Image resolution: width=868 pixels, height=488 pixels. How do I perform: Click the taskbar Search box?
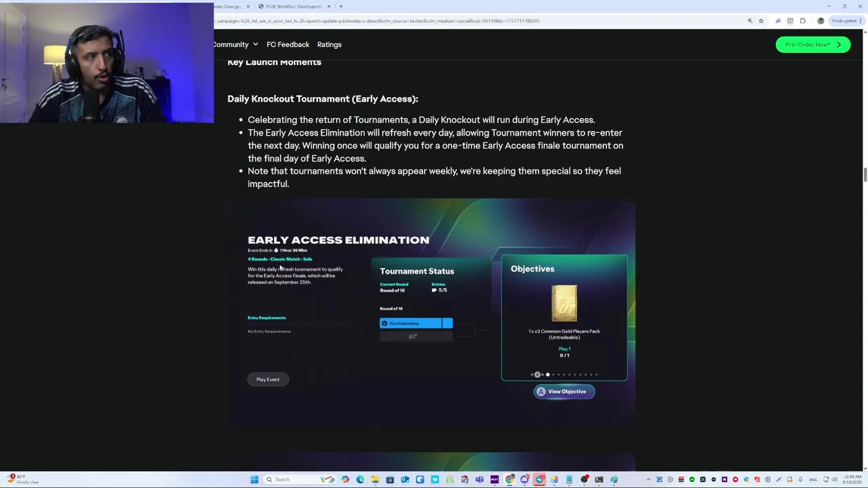point(300,479)
